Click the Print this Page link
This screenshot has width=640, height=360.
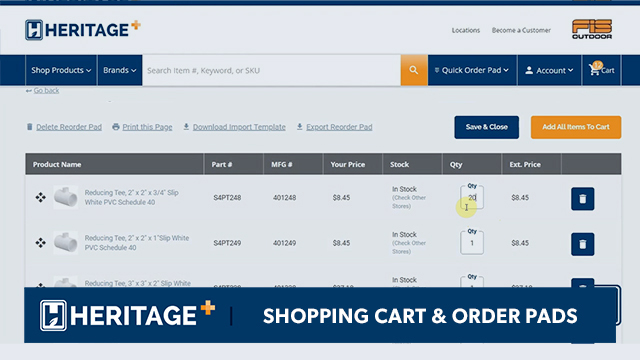142,127
